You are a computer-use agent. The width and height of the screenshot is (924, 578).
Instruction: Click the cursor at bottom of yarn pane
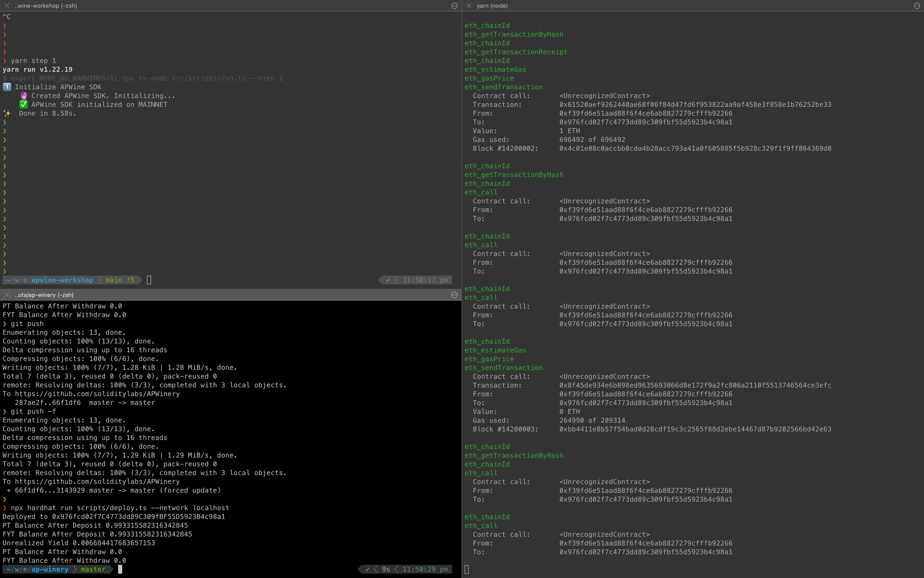[467, 569]
